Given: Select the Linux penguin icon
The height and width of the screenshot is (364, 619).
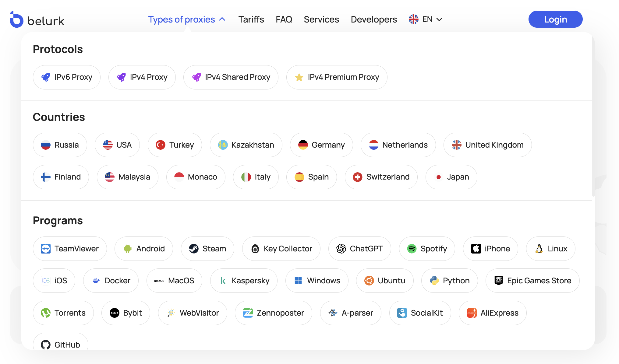Looking at the screenshot, I should tap(539, 249).
